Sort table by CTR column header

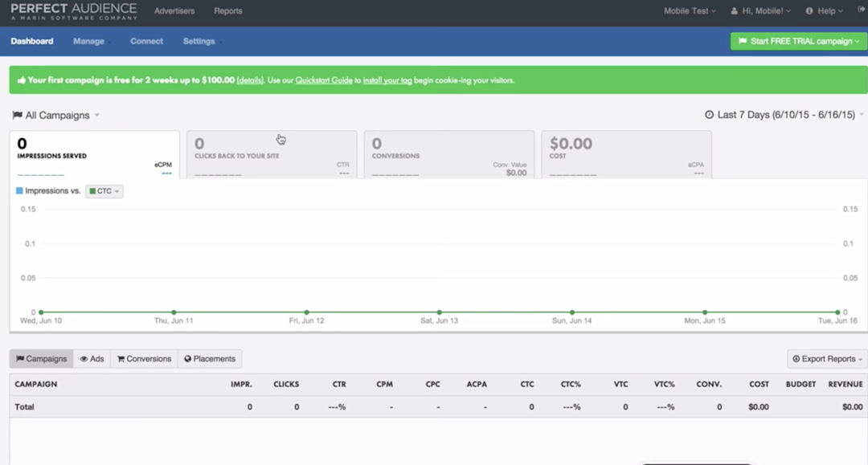click(x=339, y=384)
